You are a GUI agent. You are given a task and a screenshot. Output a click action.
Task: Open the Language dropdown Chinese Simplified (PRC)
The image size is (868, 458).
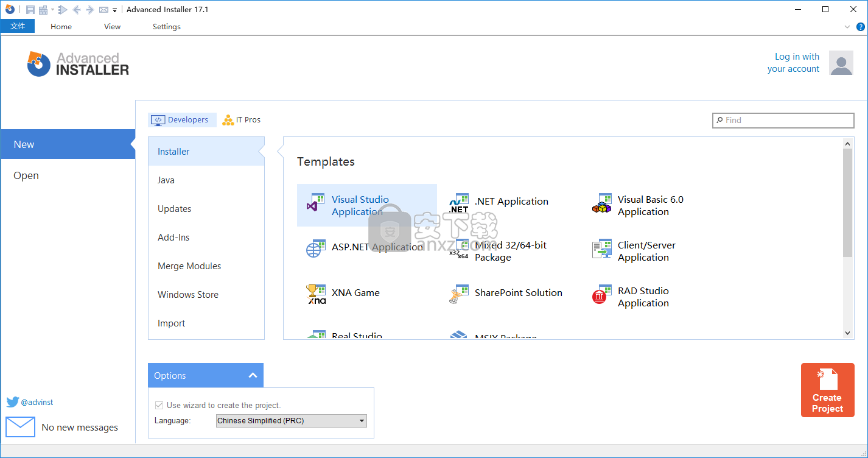pos(292,420)
